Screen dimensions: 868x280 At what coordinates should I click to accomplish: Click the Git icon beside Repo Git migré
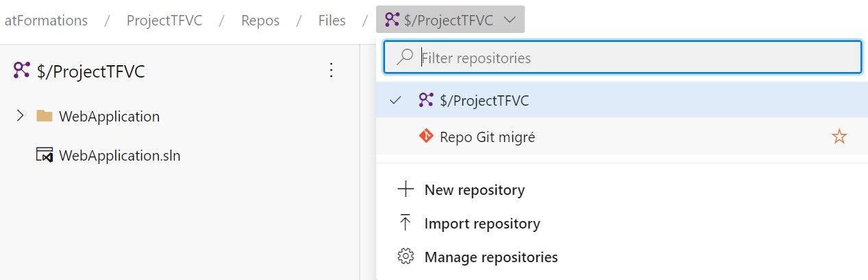pyautogui.click(x=426, y=137)
